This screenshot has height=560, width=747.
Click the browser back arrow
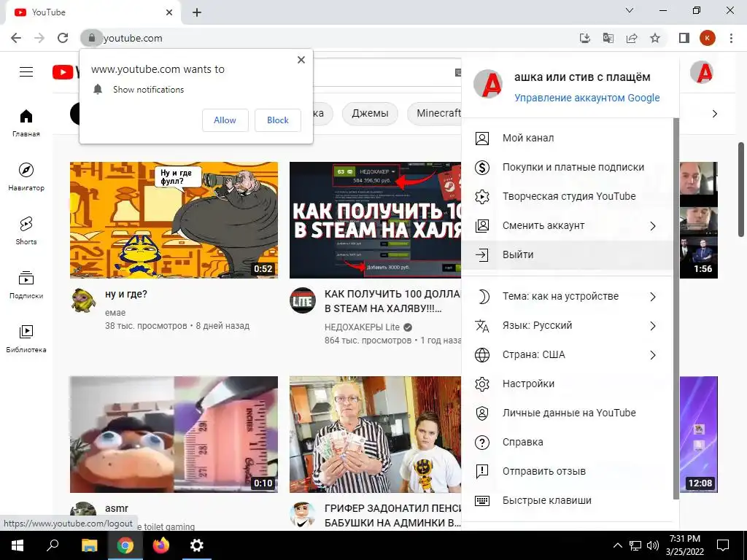pos(16,38)
